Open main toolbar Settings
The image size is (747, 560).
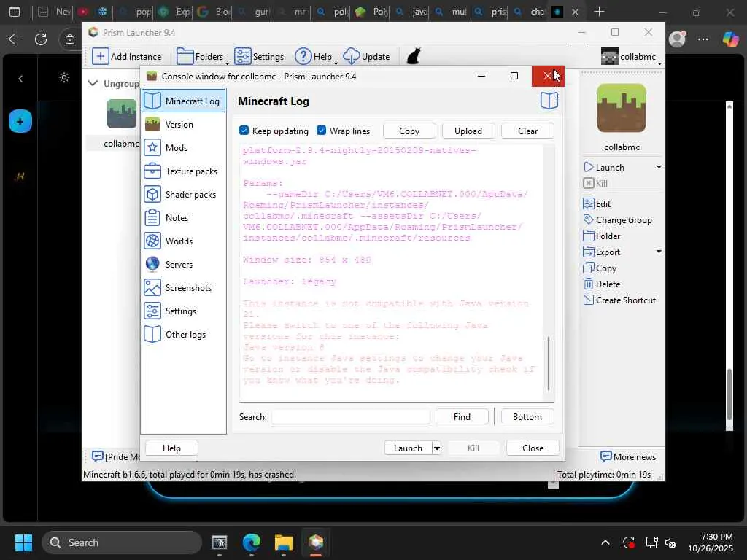(x=259, y=57)
